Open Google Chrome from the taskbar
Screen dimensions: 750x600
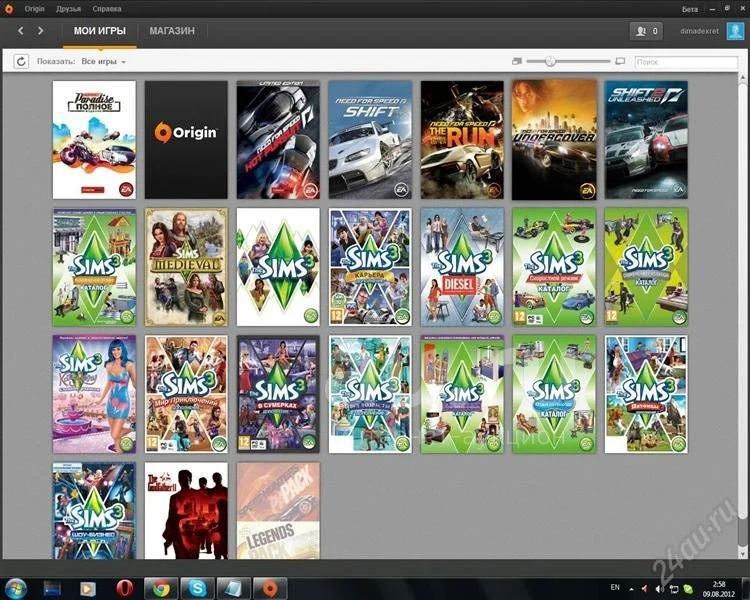coord(161,588)
